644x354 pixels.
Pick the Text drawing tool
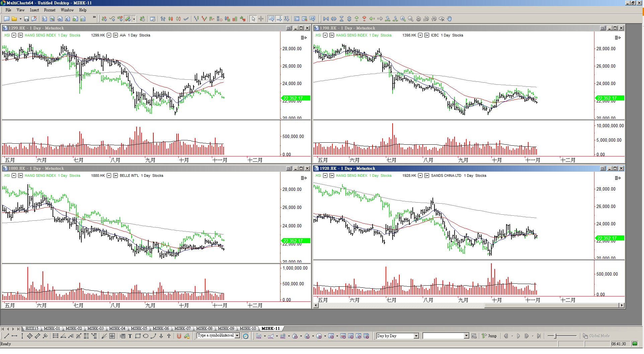click(x=130, y=336)
